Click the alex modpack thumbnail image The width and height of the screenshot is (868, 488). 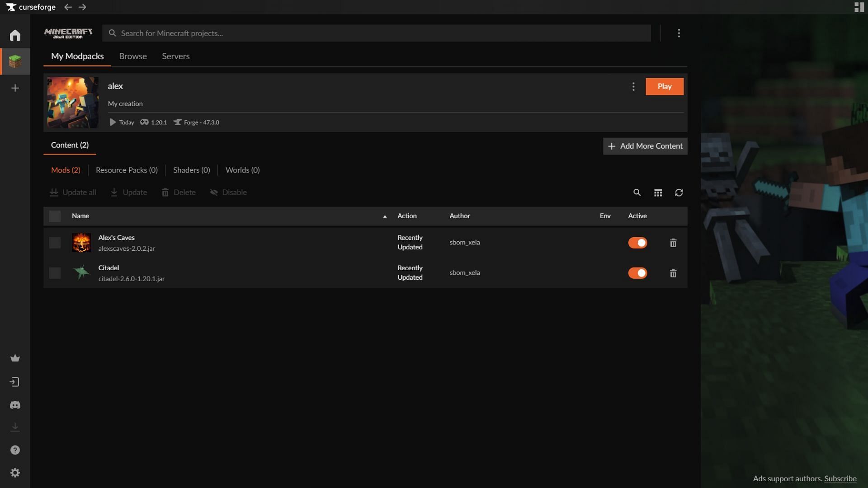pyautogui.click(x=72, y=102)
